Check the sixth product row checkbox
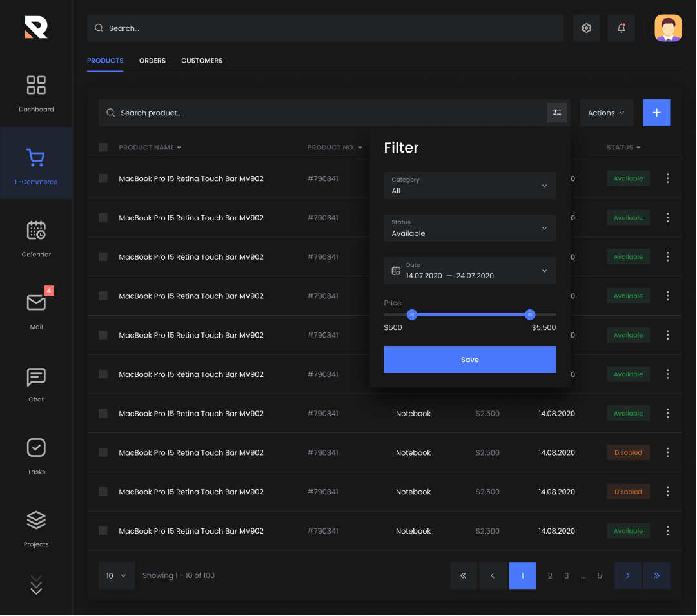Image resolution: width=697 pixels, height=616 pixels. click(103, 374)
